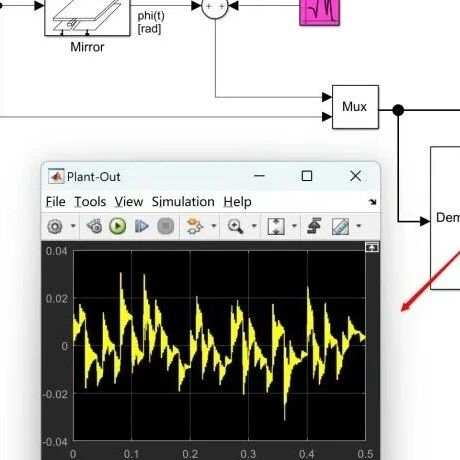Click the 0.5 x-axis tick label

point(365,454)
